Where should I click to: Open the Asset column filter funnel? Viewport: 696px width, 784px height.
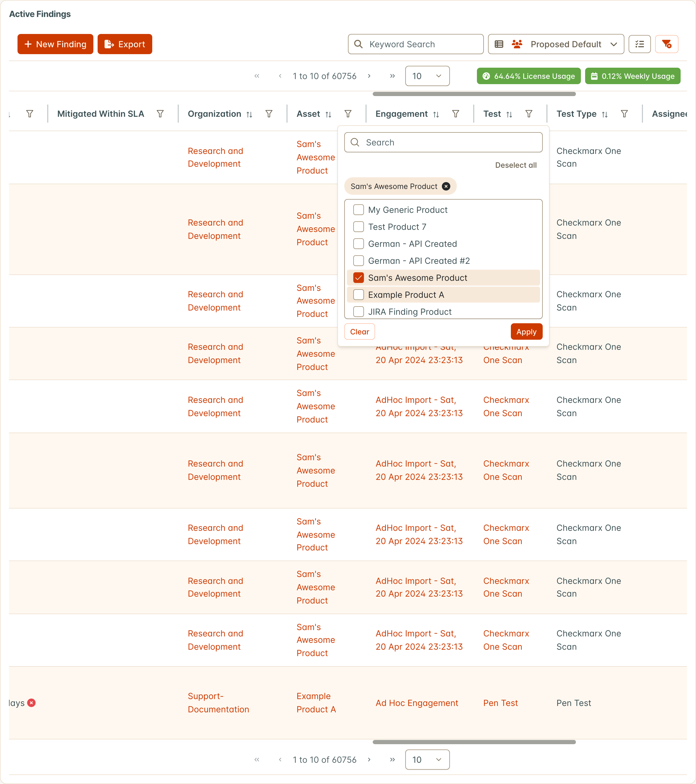pos(348,114)
